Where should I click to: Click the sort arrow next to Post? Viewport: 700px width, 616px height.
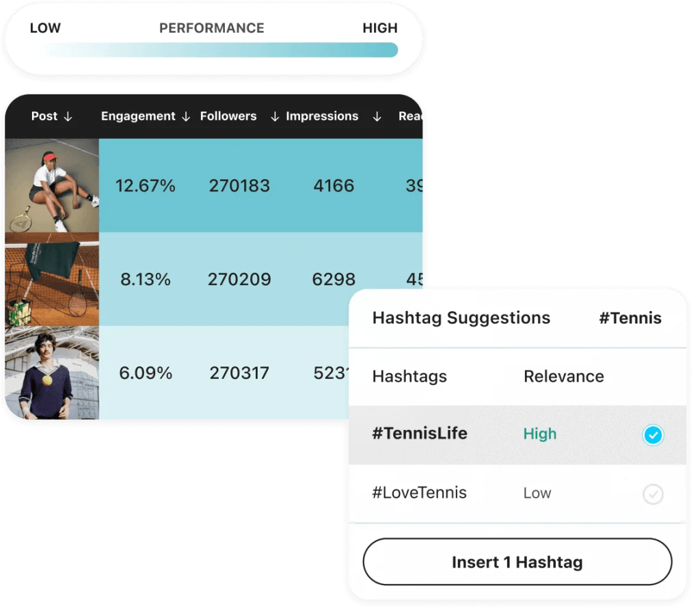68,117
